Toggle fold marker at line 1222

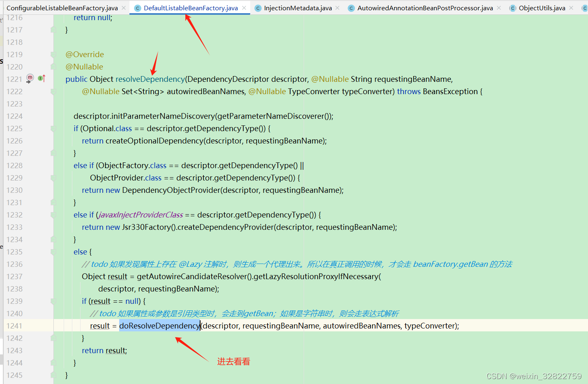point(53,91)
